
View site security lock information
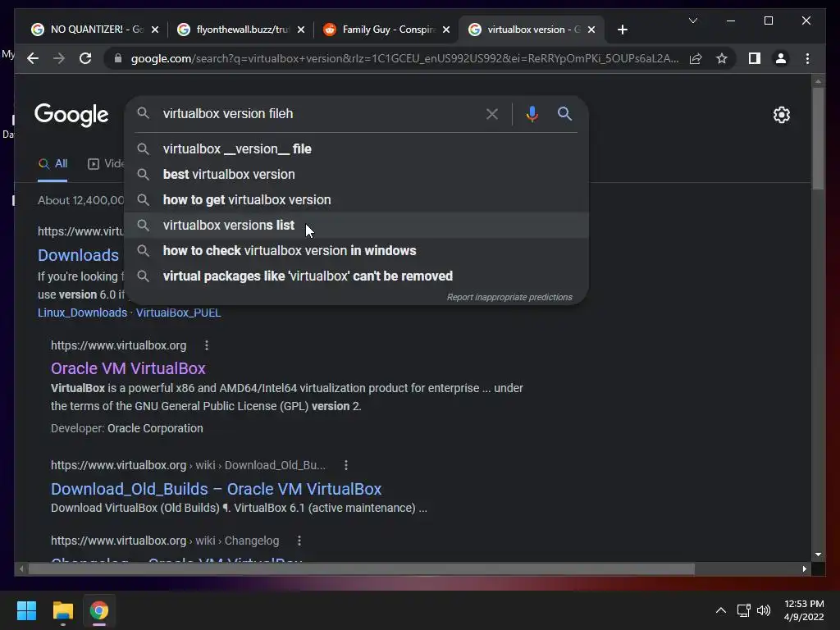[118, 58]
